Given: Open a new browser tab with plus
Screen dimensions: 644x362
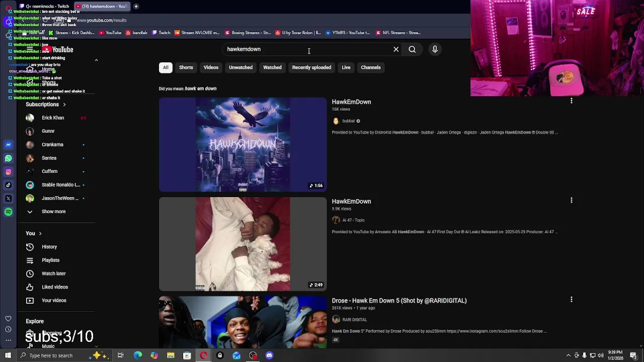Looking at the screenshot, I should point(136,6).
